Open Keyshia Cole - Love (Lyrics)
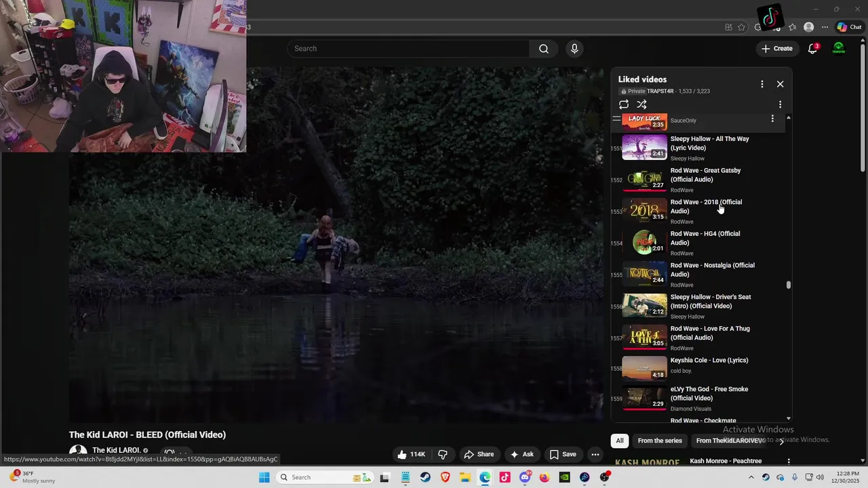This screenshot has height=488, width=868. (709, 361)
